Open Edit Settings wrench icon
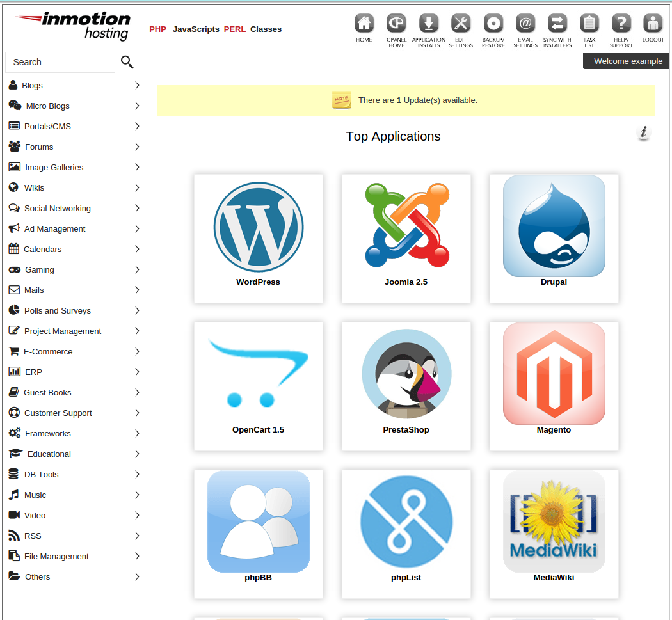672x620 pixels. pos(461,24)
